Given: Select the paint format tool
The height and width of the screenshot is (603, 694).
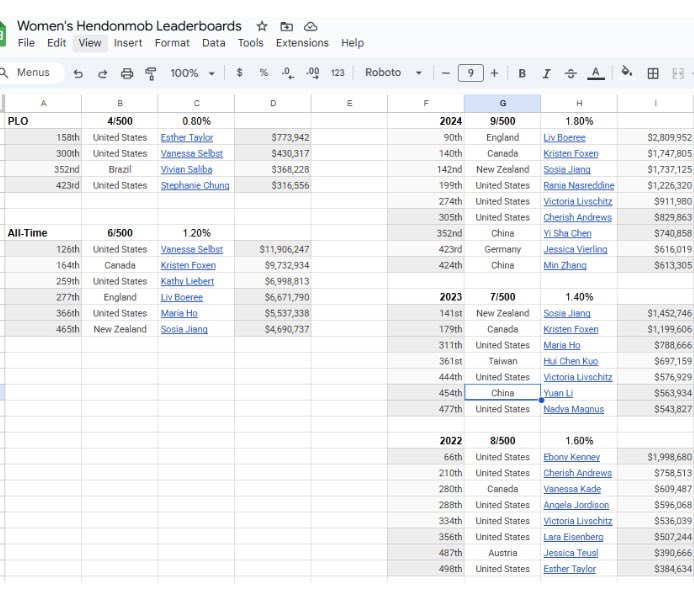Looking at the screenshot, I should (x=151, y=73).
